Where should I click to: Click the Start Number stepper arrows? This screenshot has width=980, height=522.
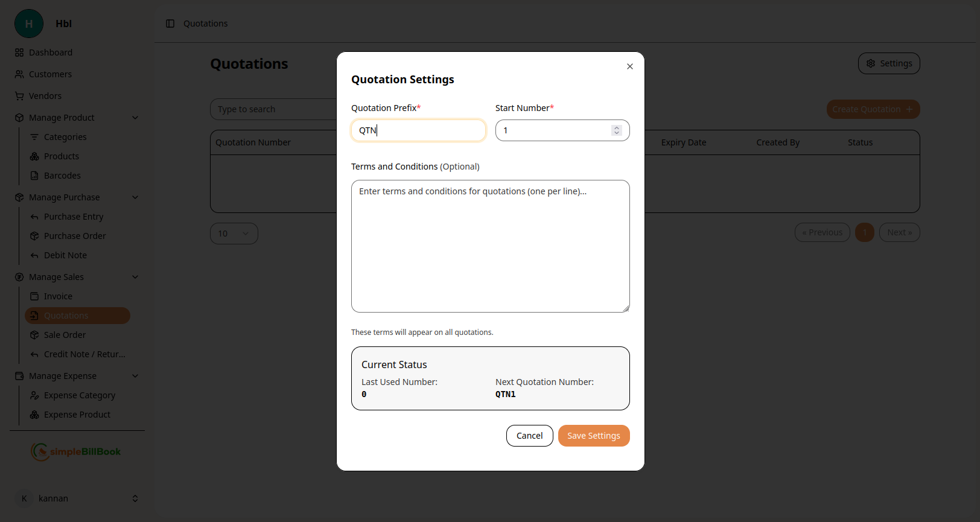click(x=616, y=130)
